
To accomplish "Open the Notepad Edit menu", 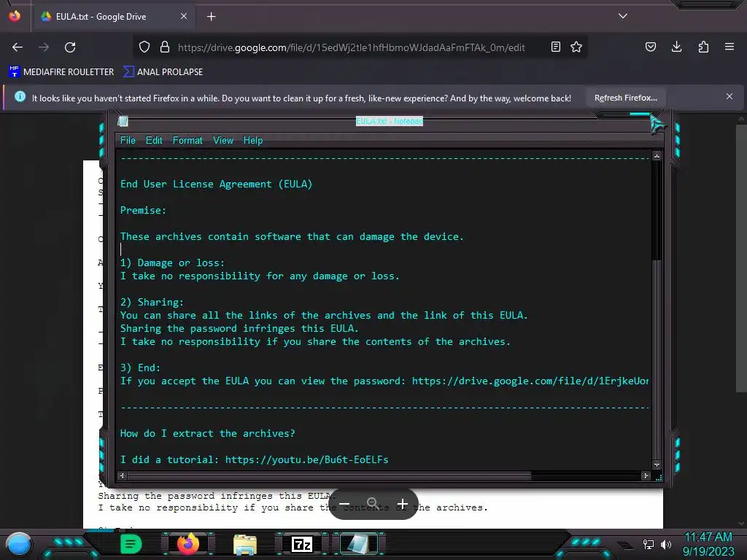I will pyautogui.click(x=154, y=141).
